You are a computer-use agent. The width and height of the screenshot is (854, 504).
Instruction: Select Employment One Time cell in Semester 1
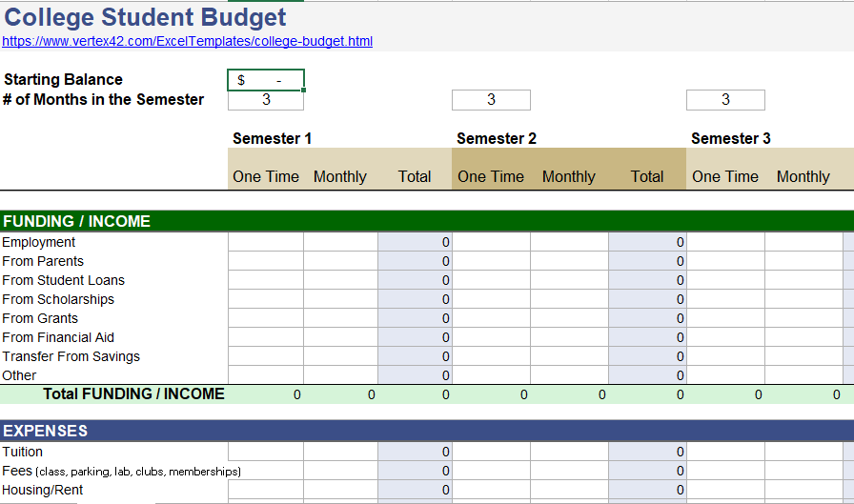(266, 242)
